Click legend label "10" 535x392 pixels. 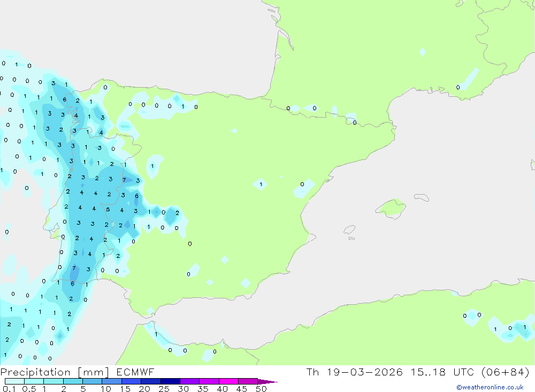click(x=106, y=389)
